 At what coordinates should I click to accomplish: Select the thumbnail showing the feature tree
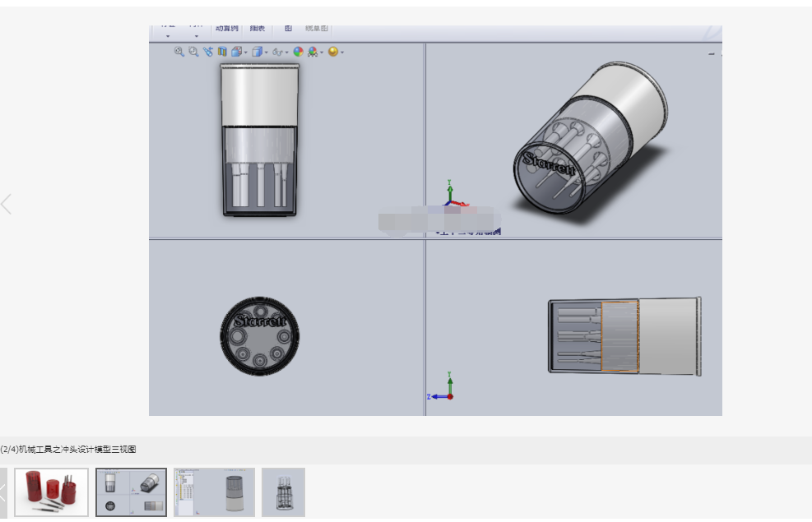coord(215,492)
